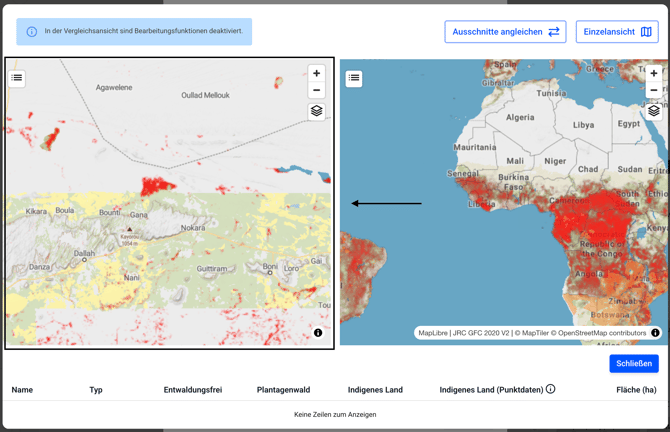Viewport: 670px width, 432px height.
Task: Open legend list on left map
Action: 17,78
